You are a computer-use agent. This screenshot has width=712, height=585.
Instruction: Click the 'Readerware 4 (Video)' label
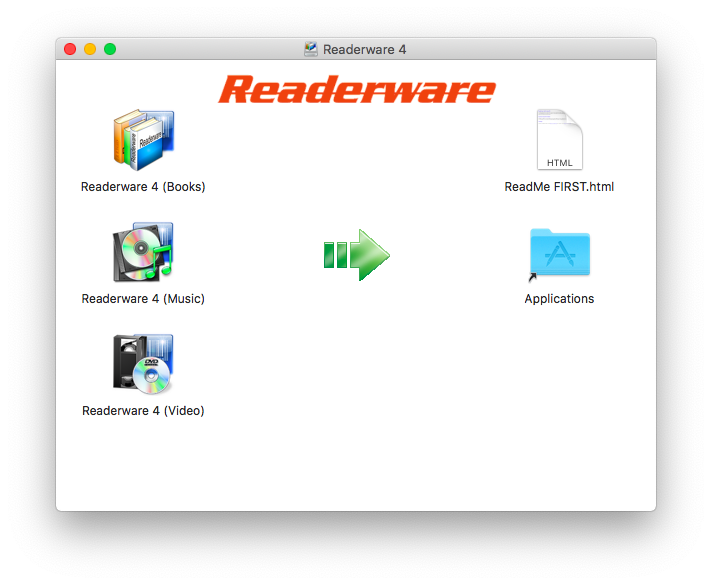143,411
